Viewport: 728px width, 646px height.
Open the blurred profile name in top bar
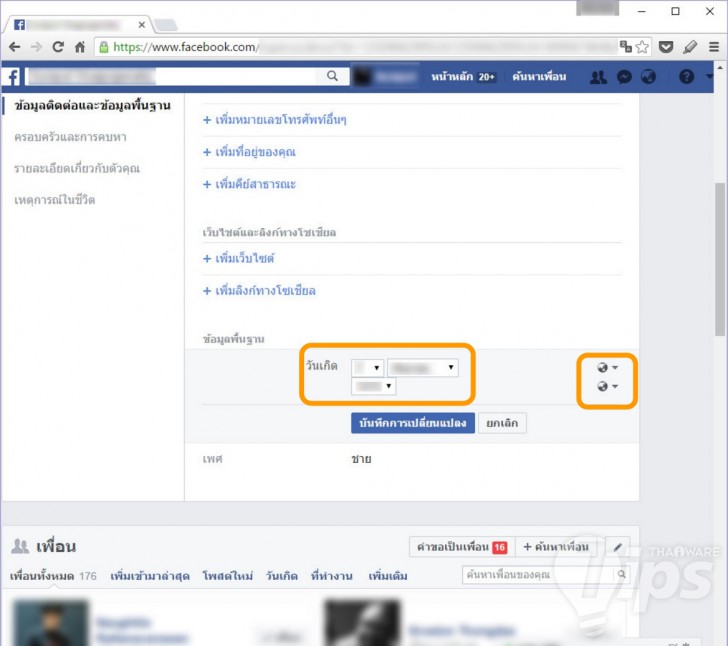tap(387, 77)
